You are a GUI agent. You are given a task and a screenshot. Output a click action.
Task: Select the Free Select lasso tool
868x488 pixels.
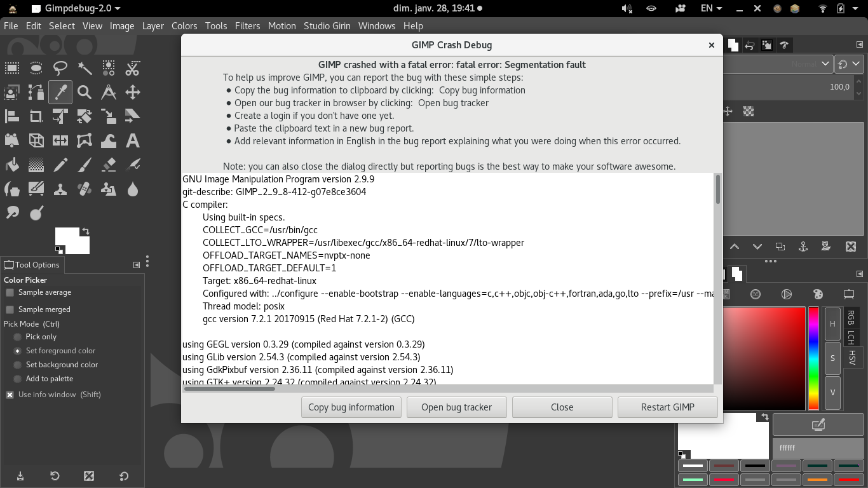[x=60, y=68]
